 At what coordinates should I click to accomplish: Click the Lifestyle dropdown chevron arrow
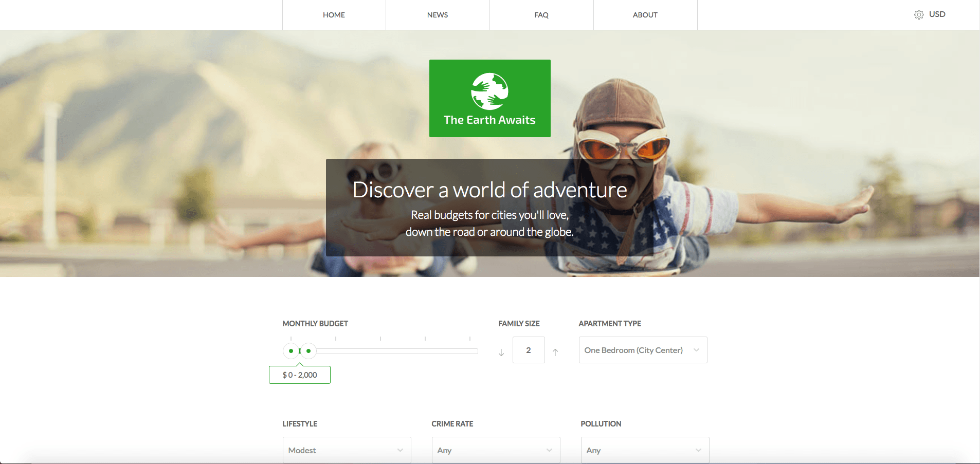pyautogui.click(x=400, y=450)
